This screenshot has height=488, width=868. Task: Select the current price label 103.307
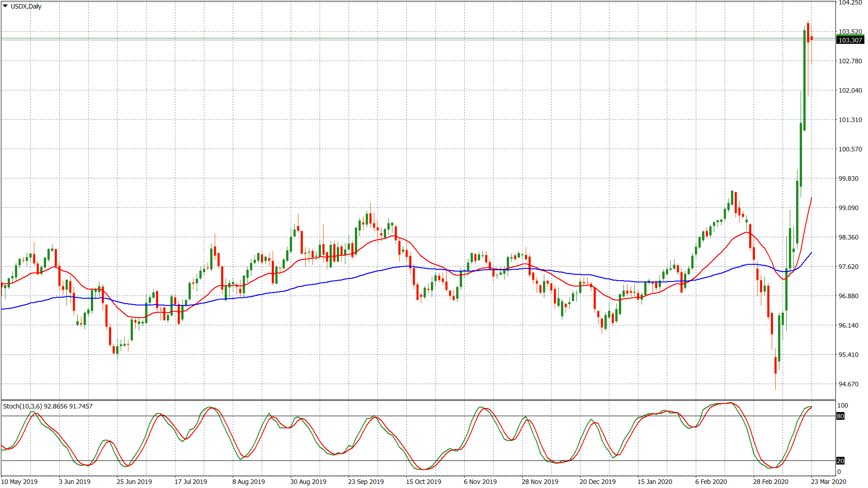click(x=850, y=40)
